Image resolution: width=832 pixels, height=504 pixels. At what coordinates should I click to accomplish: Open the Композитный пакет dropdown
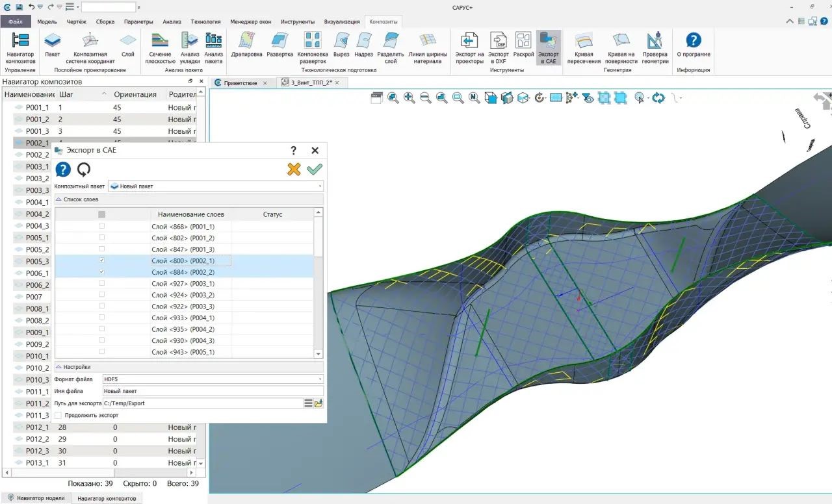click(x=215, y=186)
